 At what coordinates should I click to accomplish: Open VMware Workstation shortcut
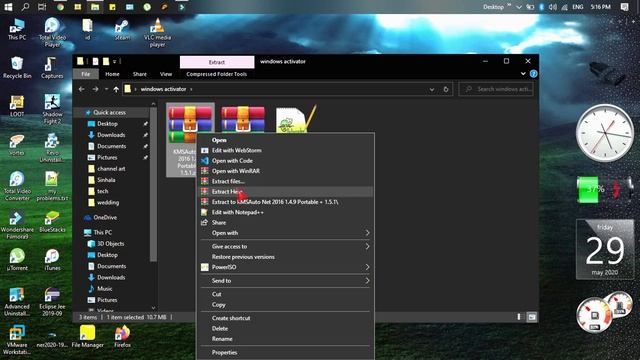(17, 340)
